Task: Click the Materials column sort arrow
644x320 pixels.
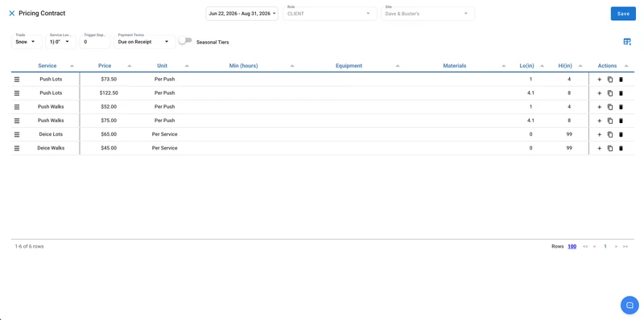Action: tap(504, 66)
